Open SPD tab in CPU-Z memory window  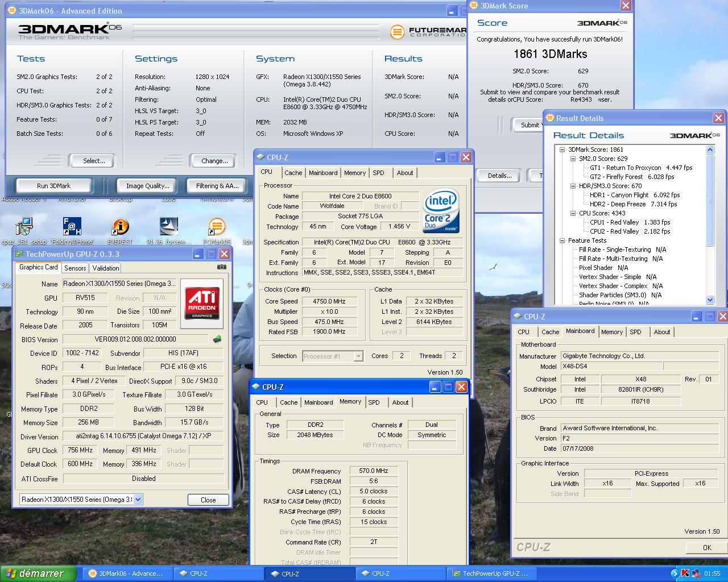coord(374,402)
